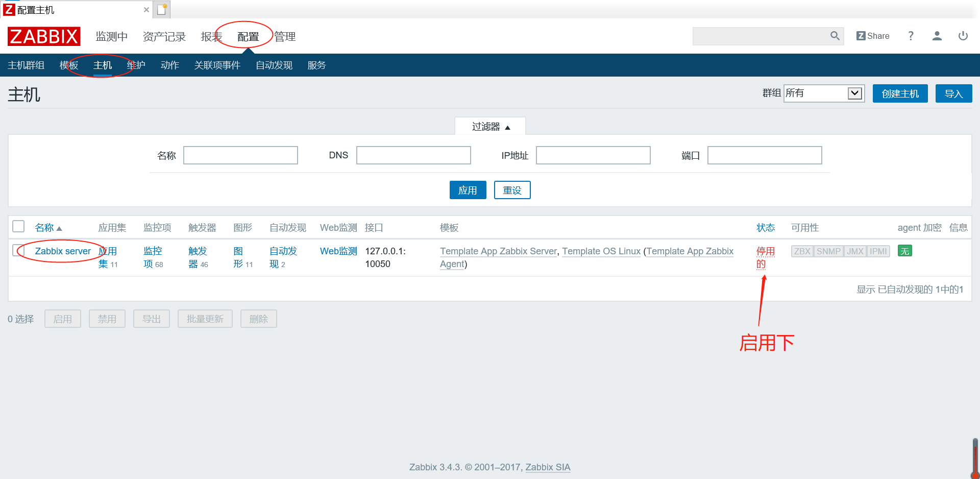Click the 删除 bulk button

point(259,319)
